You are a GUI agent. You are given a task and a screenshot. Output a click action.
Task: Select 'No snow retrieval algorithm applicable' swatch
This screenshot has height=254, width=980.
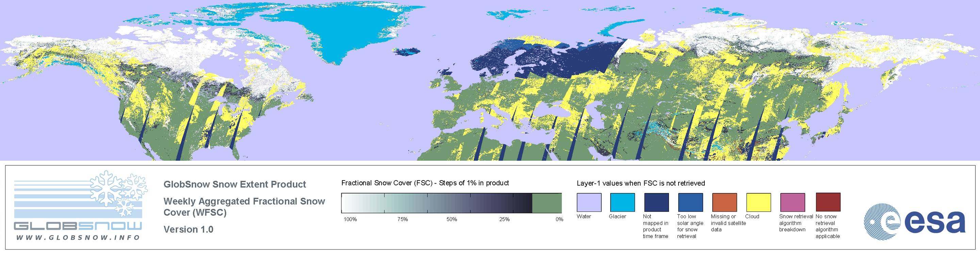click(x=828, y=202)
